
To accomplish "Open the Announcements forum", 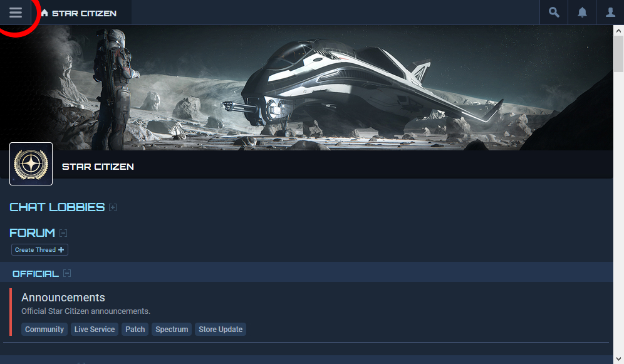I will [x=63, y=298].
